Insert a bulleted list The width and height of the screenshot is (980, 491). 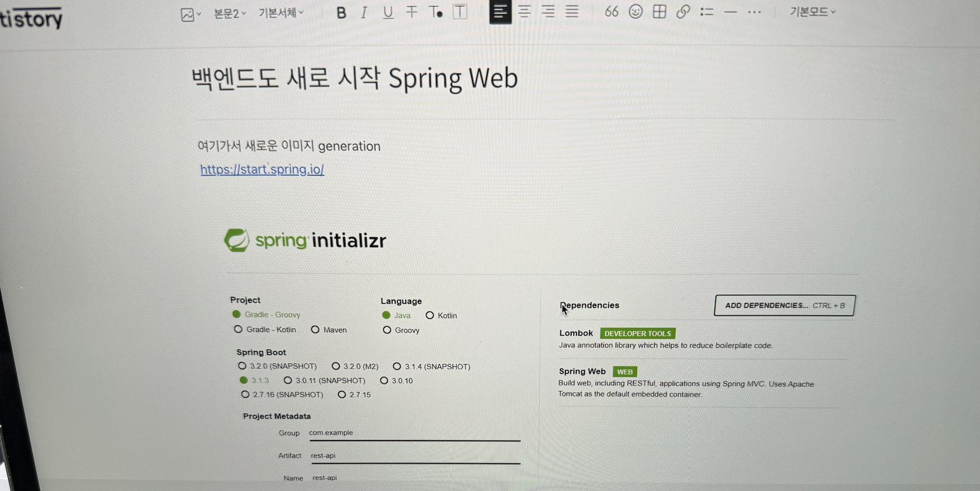coord(707,11)
